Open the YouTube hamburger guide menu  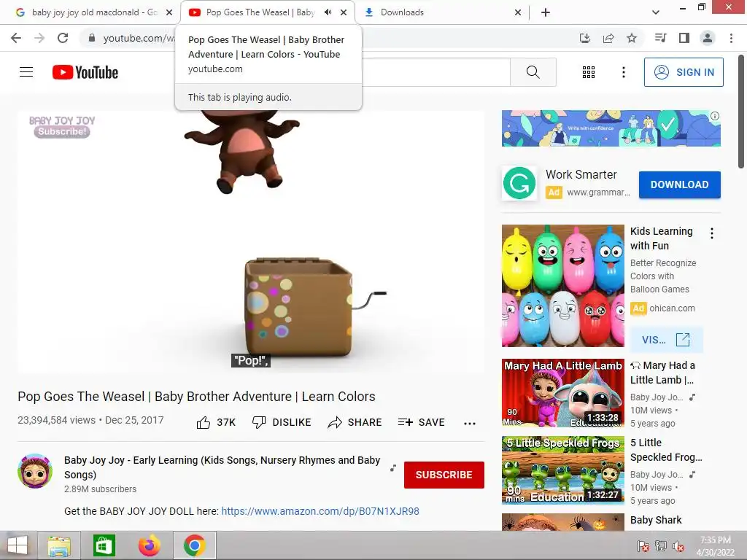click(x=26, y=72)
